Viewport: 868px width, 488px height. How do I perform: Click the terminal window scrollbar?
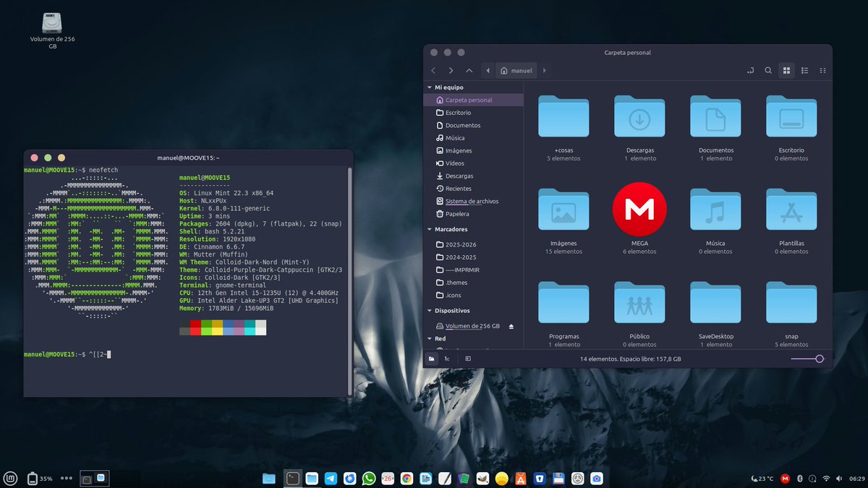[350, 281]
